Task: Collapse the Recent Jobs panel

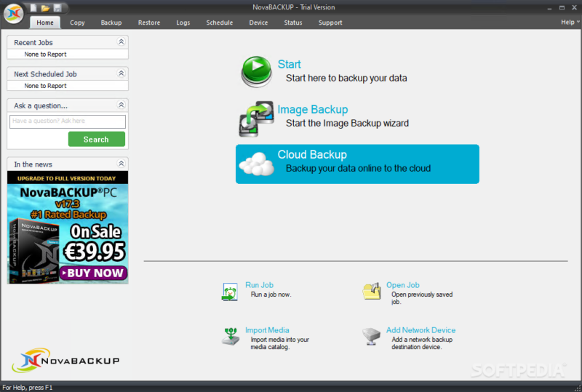Action: [121, 41]
